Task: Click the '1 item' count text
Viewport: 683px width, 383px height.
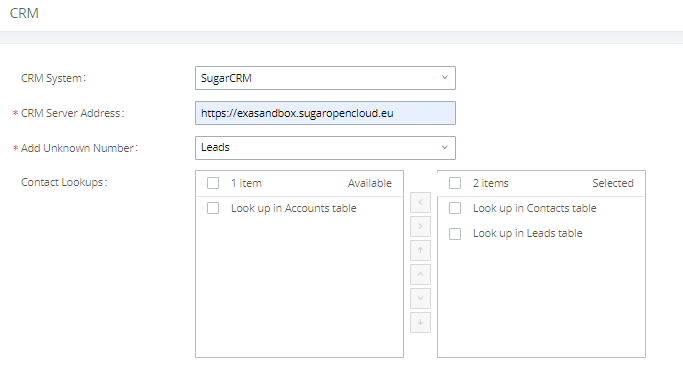Action: coord(246,183)
